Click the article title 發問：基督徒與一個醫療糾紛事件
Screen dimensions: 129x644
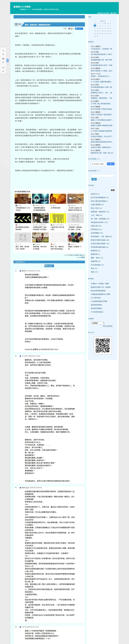click(38, 25)
